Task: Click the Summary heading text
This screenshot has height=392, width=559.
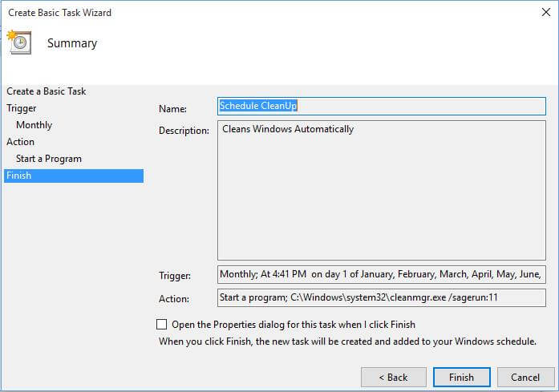Action: pos(72,43)
